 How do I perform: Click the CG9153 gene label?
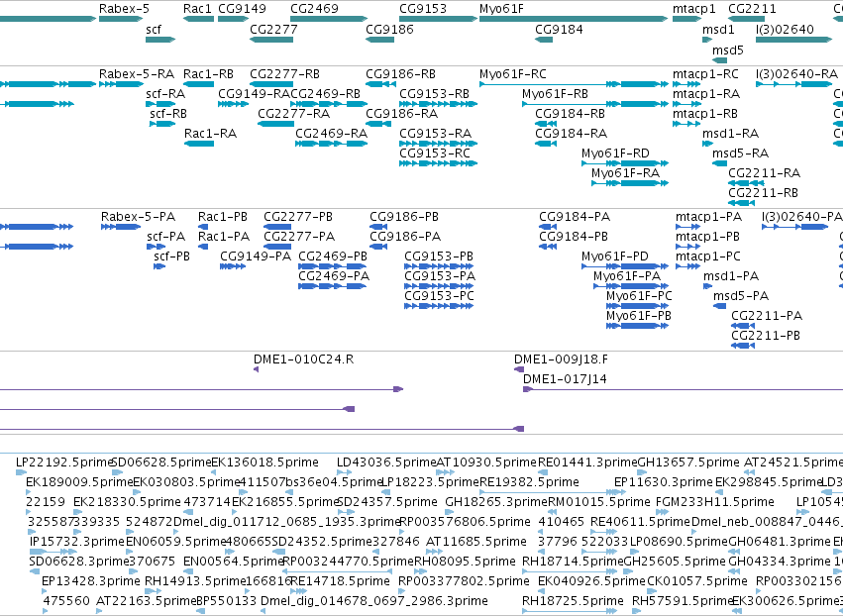pyautogui.click(x=423, y=9)
